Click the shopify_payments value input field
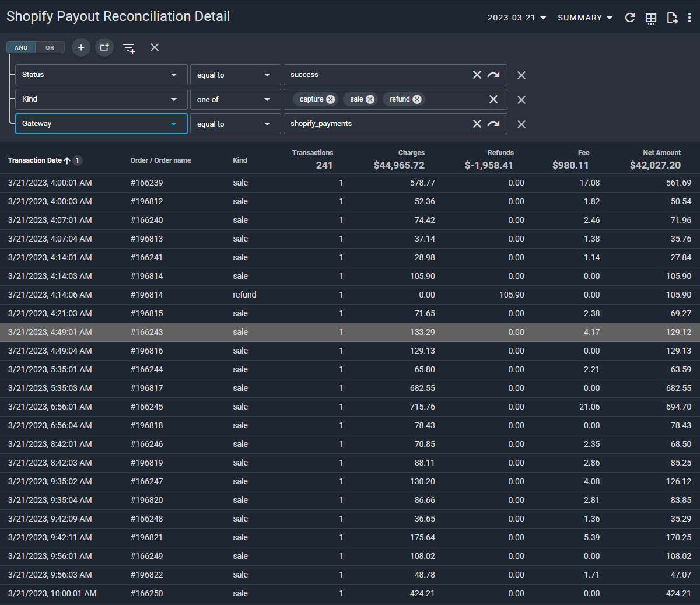The height and width of the screenshot is (605, 700). coord(376,124)
